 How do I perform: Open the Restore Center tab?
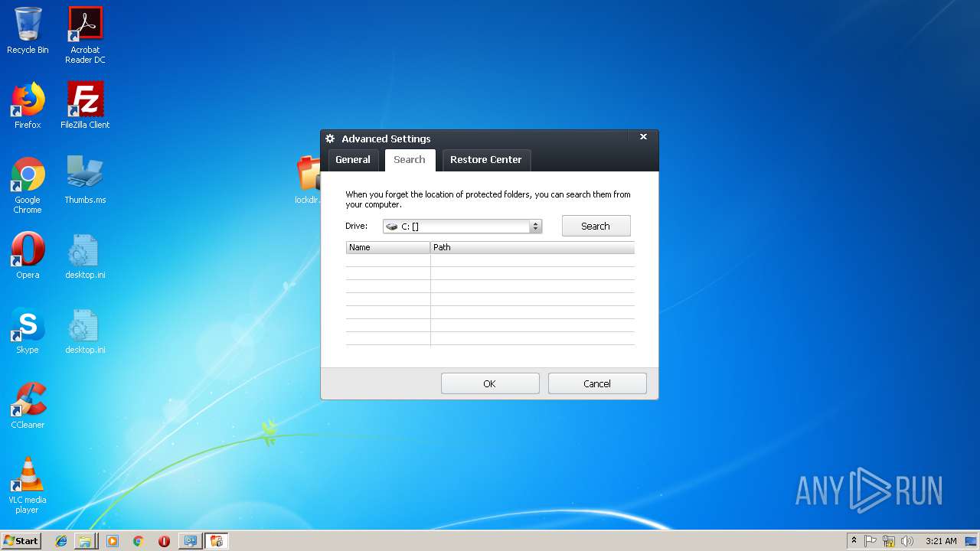(x=486, y=160)
